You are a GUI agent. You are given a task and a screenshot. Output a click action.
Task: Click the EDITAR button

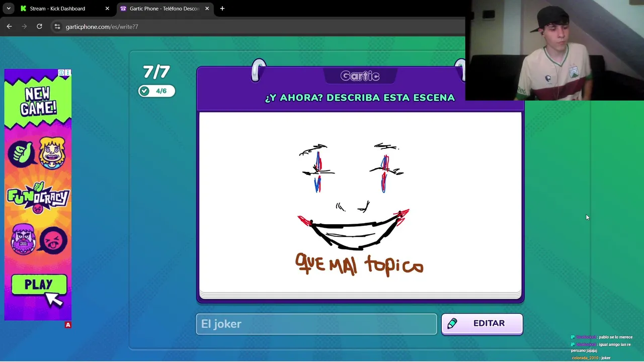point(482,324)
